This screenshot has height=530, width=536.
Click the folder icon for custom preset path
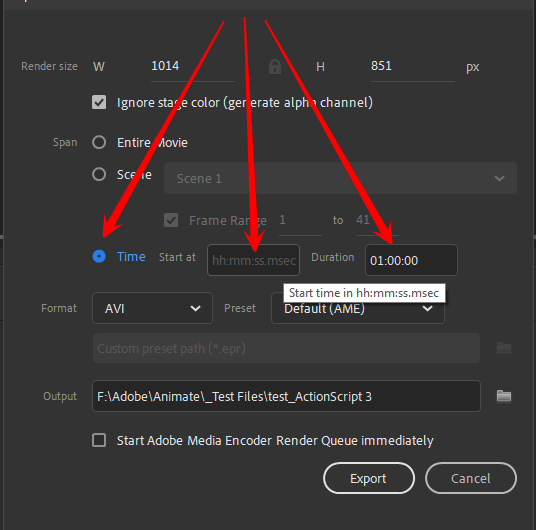(504, 348)
